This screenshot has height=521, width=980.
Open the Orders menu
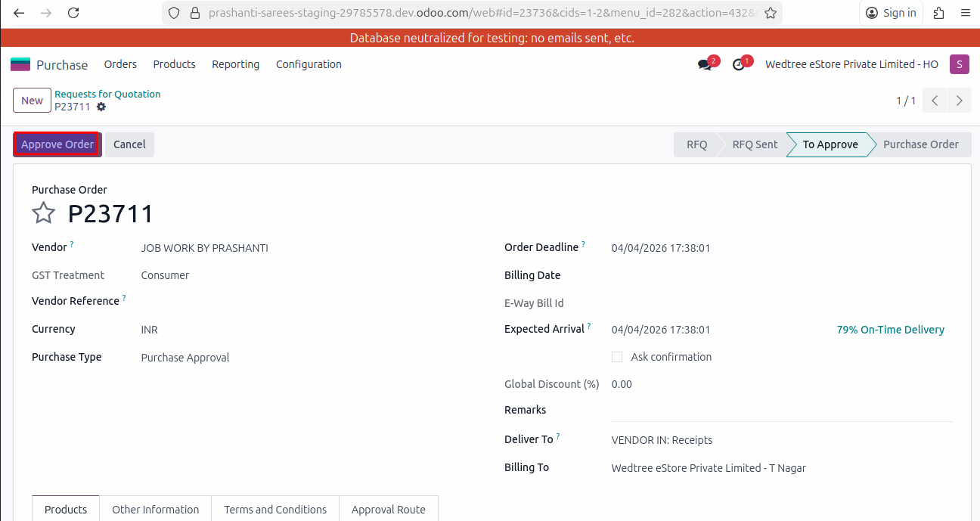(120, 64)
